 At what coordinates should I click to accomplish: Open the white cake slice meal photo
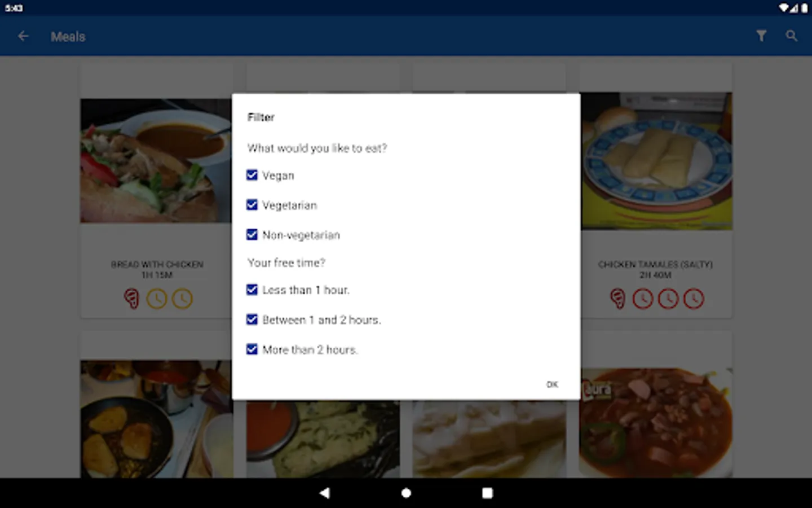click(489, 439)
